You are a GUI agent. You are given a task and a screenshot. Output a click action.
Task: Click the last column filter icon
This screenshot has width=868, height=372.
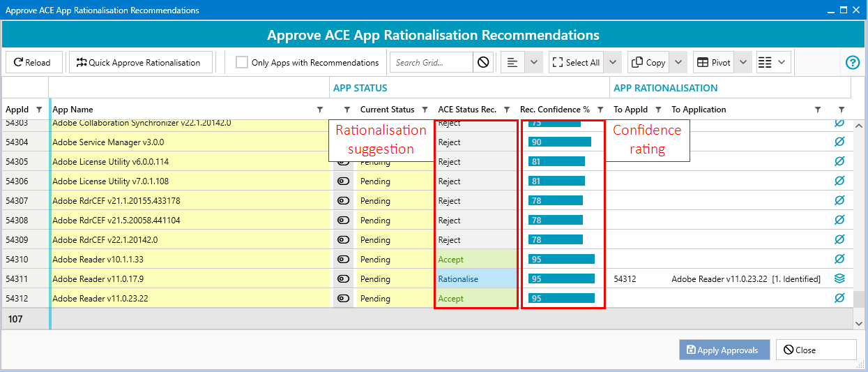point(842,110)
